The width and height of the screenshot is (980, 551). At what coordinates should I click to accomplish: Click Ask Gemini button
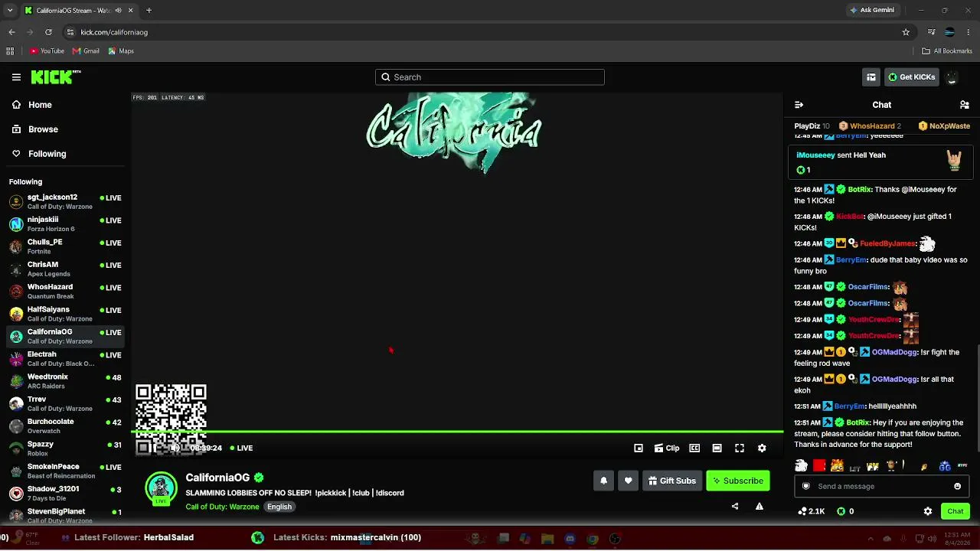(x=871, y=10)
